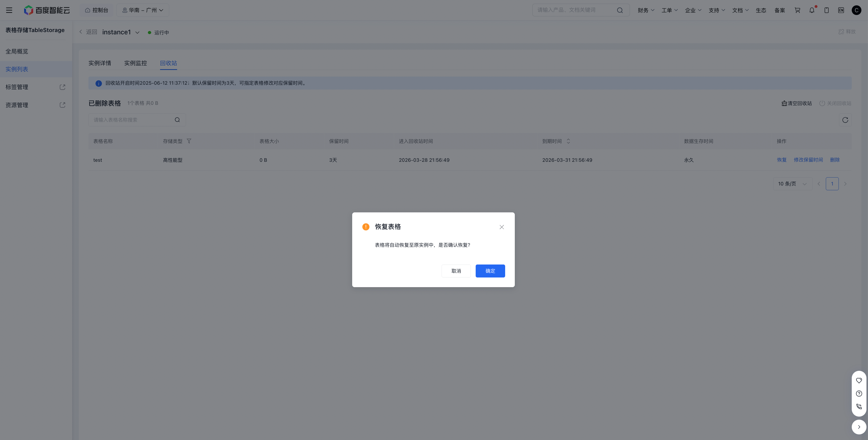The height and width of the screenshot is (440, 868).
Task: Open the 华南-广州 region selector
Action: (x=143, y=10)
